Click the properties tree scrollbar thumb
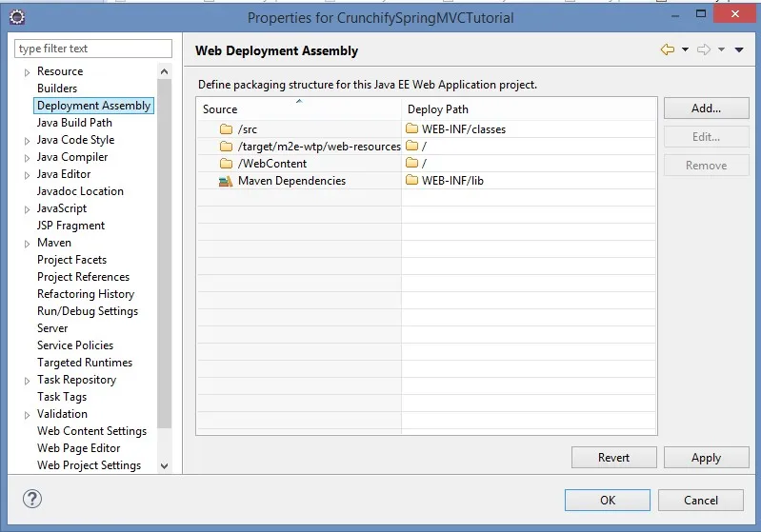 [x=164, y=254]
